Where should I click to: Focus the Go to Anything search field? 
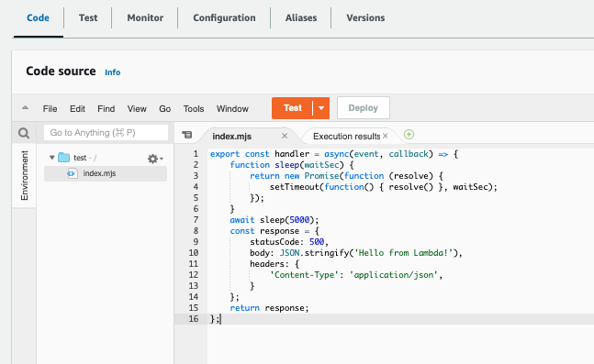[x=106, y=133]
